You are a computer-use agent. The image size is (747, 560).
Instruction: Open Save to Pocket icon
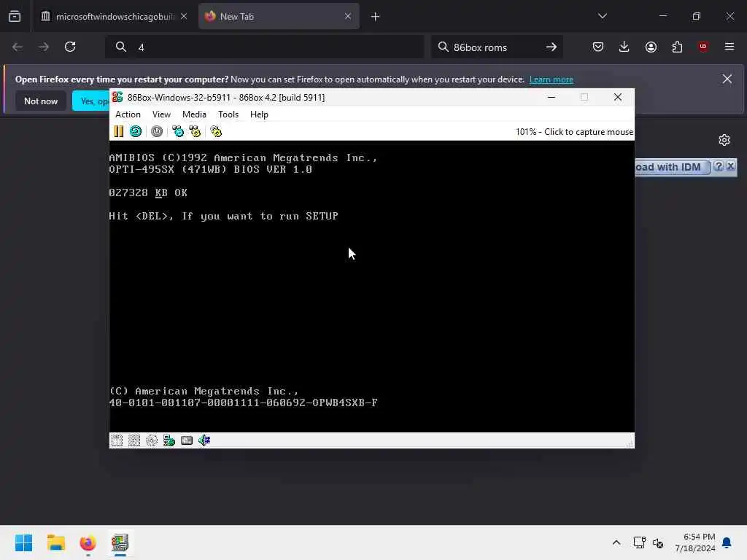pyautogui.click(x=598, y=47)
